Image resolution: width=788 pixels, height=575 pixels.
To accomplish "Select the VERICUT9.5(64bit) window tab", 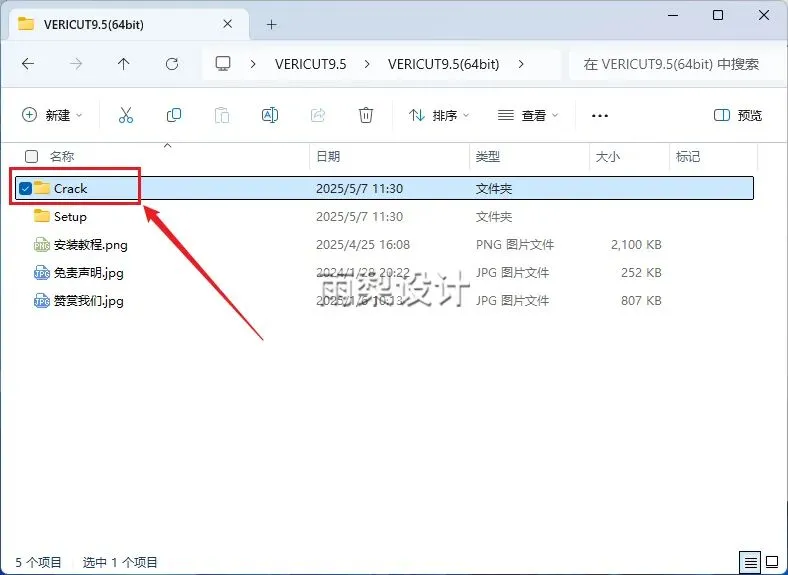I will [129, 24].
